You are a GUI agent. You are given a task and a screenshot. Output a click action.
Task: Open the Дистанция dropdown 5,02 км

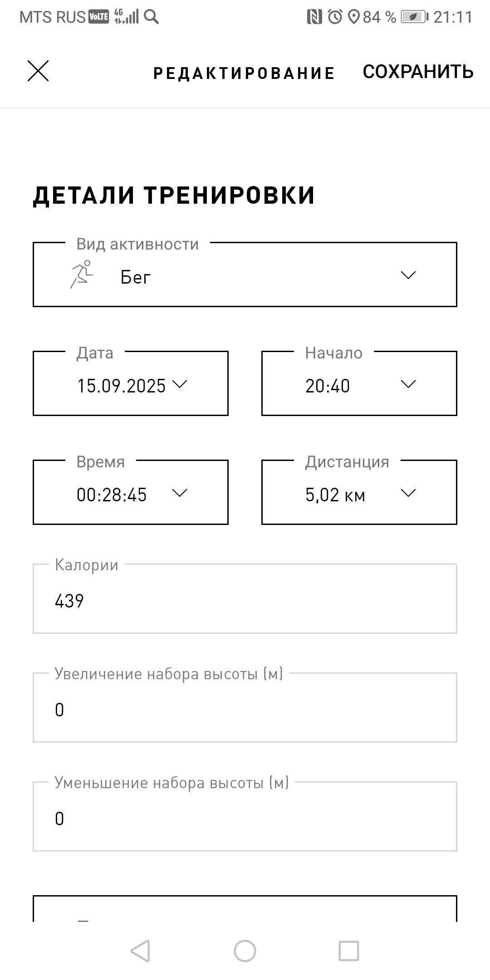click(359, 492)
